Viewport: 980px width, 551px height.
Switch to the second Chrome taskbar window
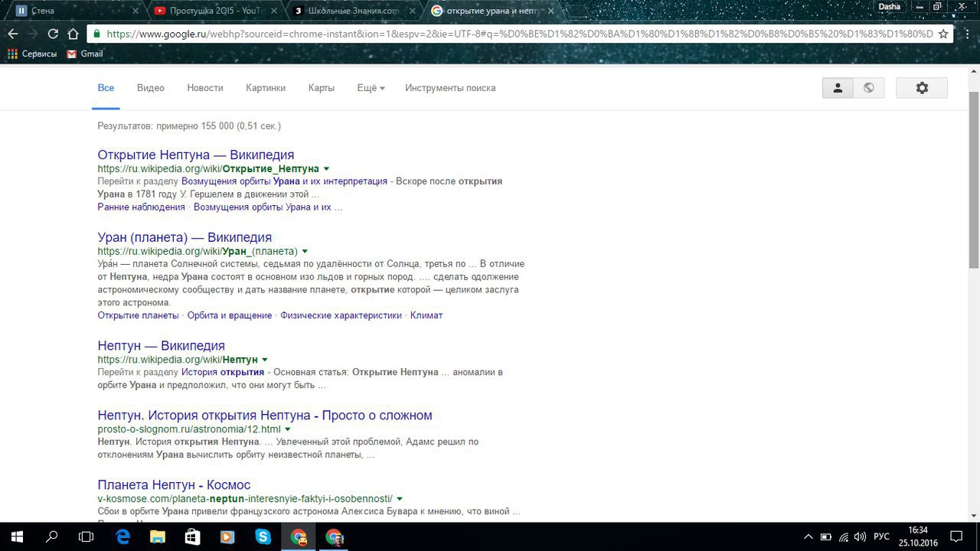click(335, 536)
